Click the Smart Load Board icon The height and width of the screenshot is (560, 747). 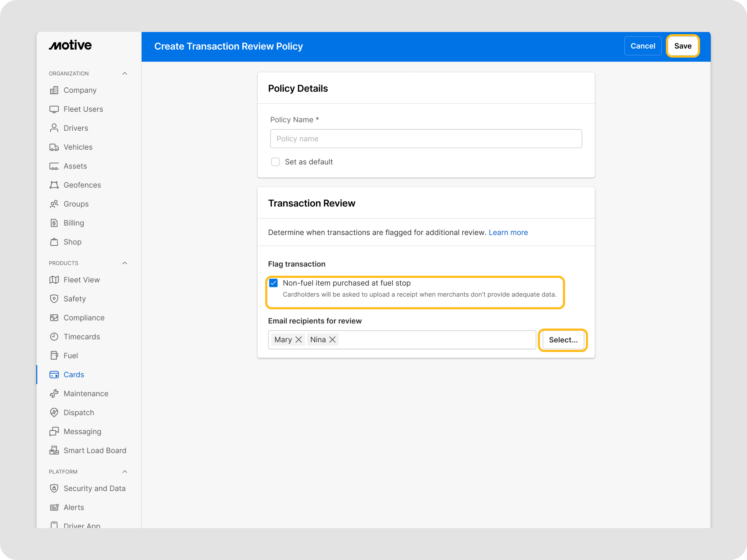[x=54, y=450]
